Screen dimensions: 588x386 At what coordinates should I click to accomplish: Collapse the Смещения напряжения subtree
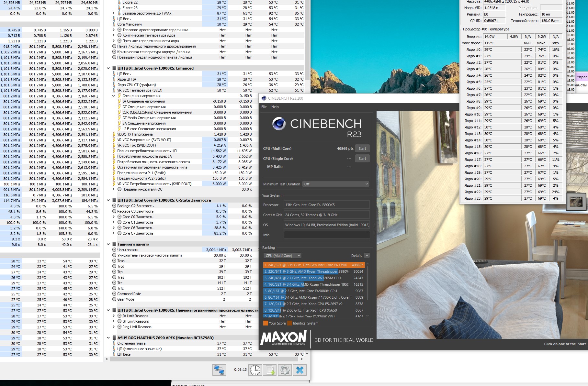[114, 96]
